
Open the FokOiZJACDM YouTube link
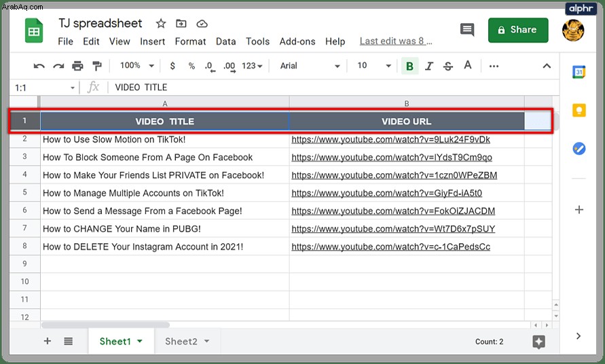(393, 211)
